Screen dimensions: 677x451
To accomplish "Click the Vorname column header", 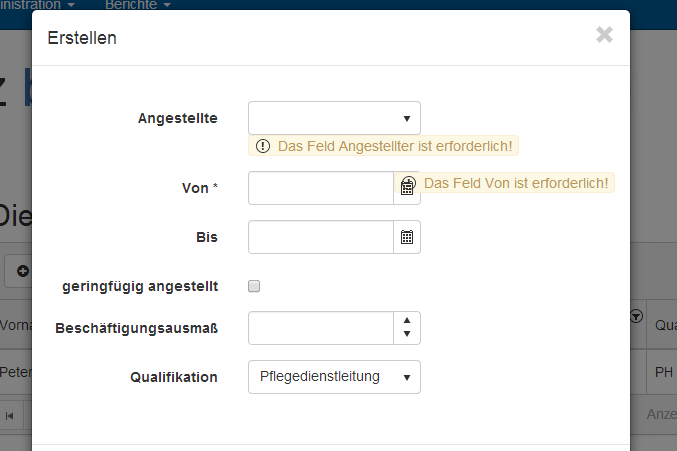I will 16,325.
